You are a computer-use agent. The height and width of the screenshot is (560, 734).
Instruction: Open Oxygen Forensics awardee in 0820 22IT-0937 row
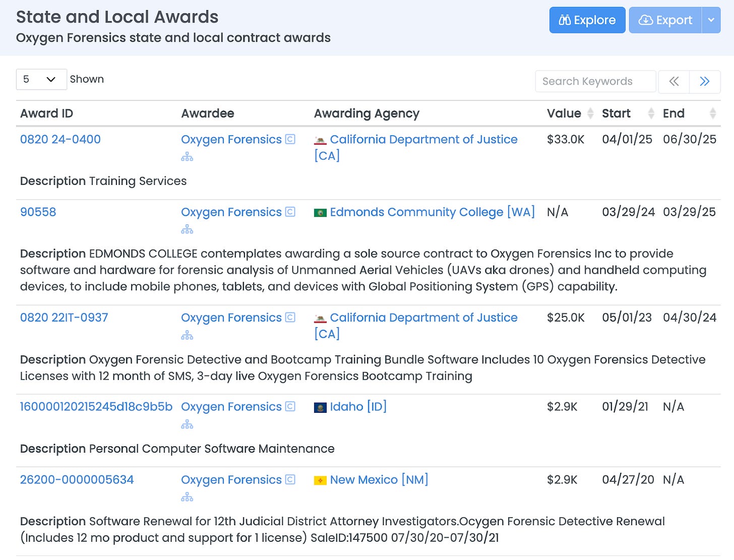tap(231, 318)
